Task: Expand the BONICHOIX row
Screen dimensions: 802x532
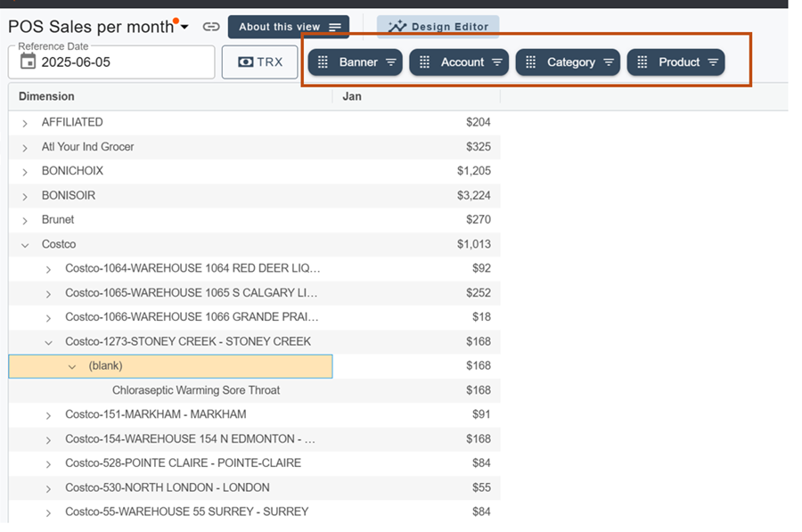Action: click(x=25, y=172)
